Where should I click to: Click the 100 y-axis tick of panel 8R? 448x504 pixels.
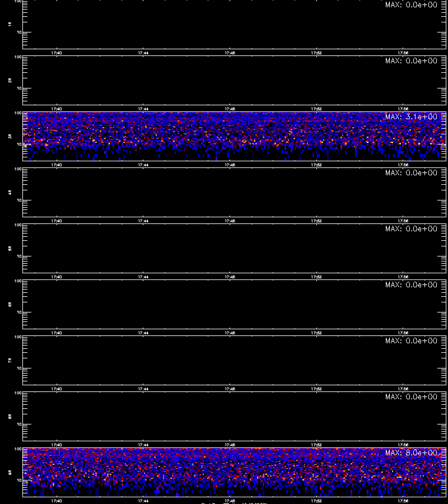click(x=18, y=393)
